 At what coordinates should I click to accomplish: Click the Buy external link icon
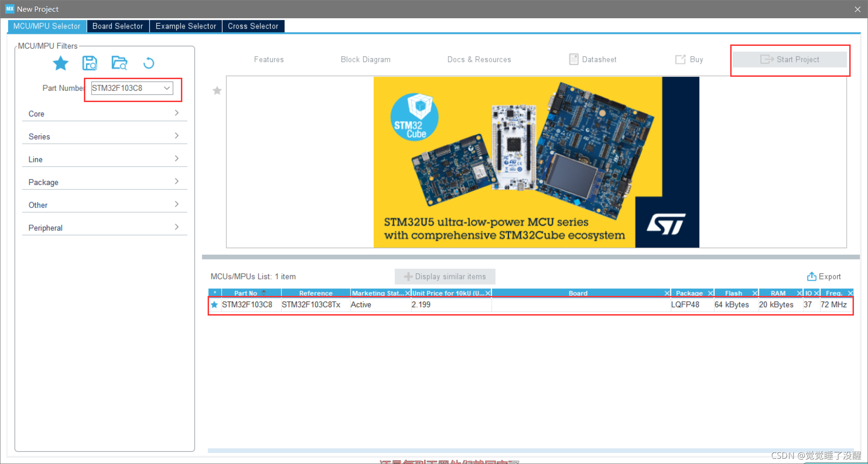(680, 59)
